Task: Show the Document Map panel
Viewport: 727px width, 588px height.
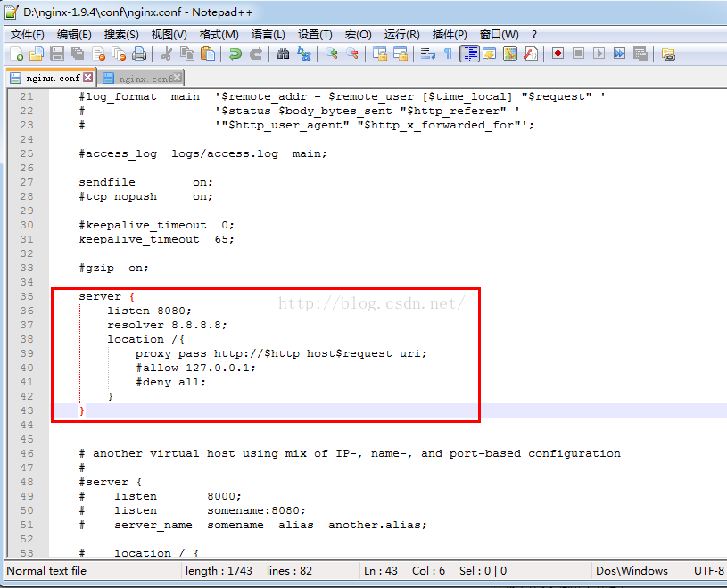Action: click(510, 54)
